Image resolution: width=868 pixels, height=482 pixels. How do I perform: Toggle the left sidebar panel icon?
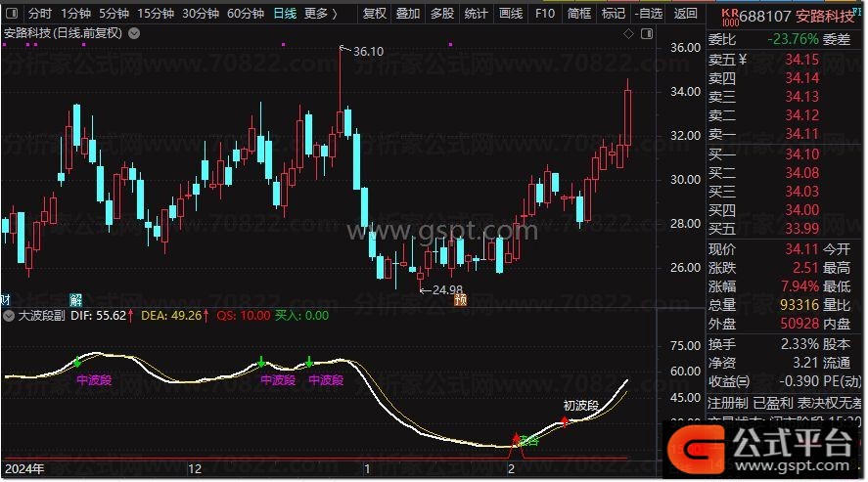click(11, 13)
